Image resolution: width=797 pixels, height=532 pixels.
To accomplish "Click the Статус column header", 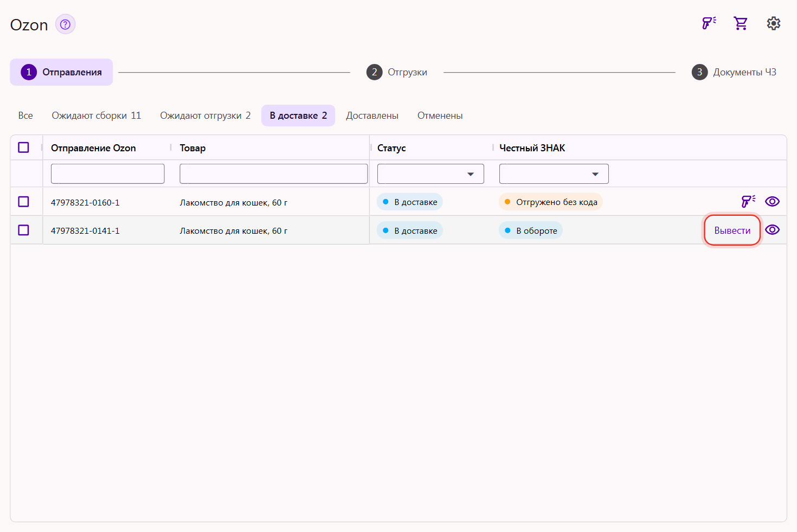I will click(391, 148).
